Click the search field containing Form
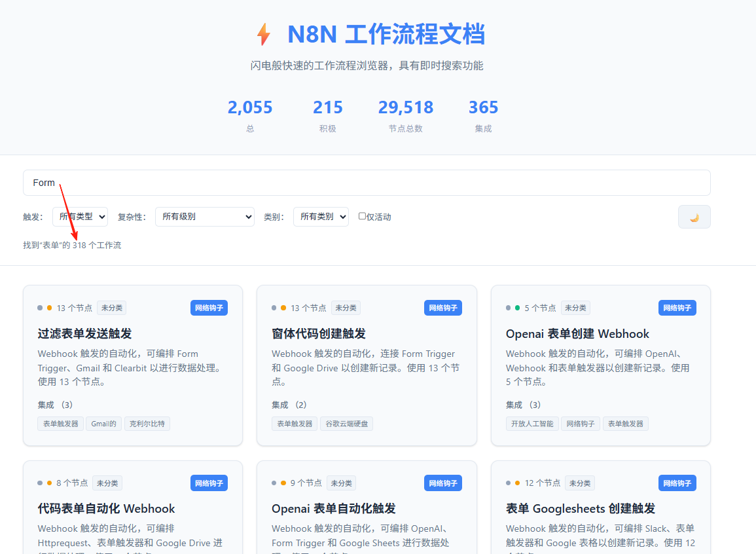The height and width of the screenshot is (554, 756). pos(367,183)
